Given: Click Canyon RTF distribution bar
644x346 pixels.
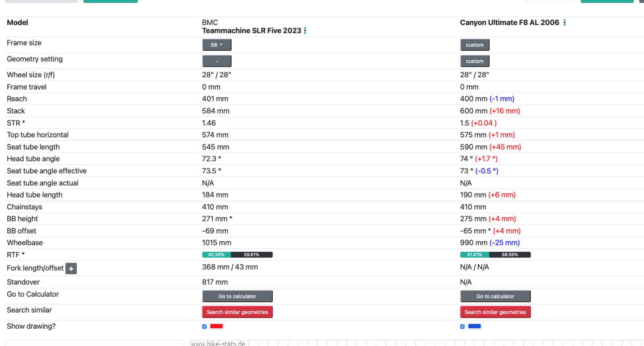Looking at the screenshot, I should tap(495, 255).
